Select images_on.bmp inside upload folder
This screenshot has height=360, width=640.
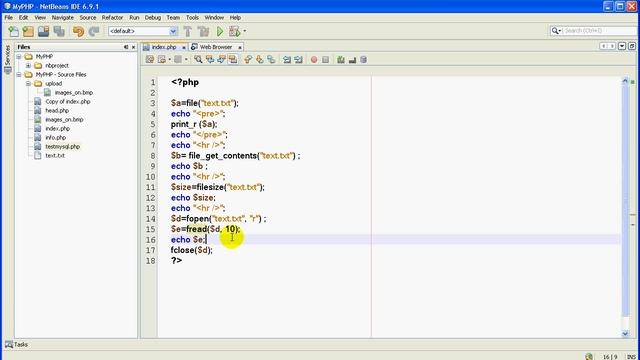pyautogui.click(x=73, y=93)
